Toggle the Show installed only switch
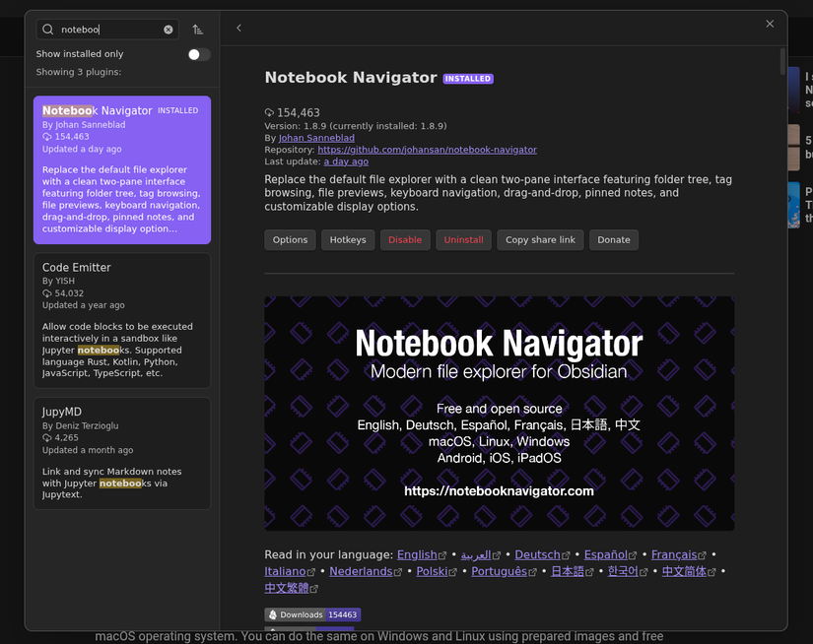This screenshot has height=644, width=813. [198, 54]
